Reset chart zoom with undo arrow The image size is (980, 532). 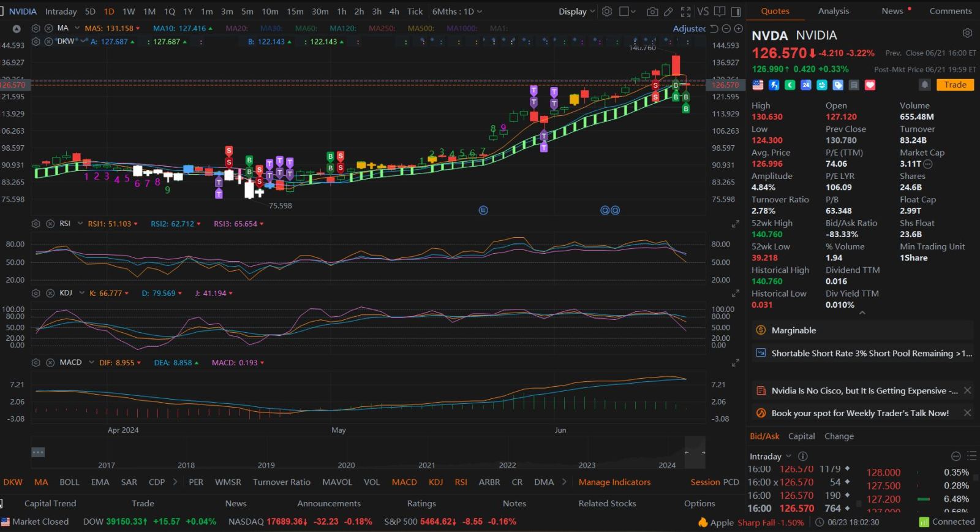coord(714,29)
